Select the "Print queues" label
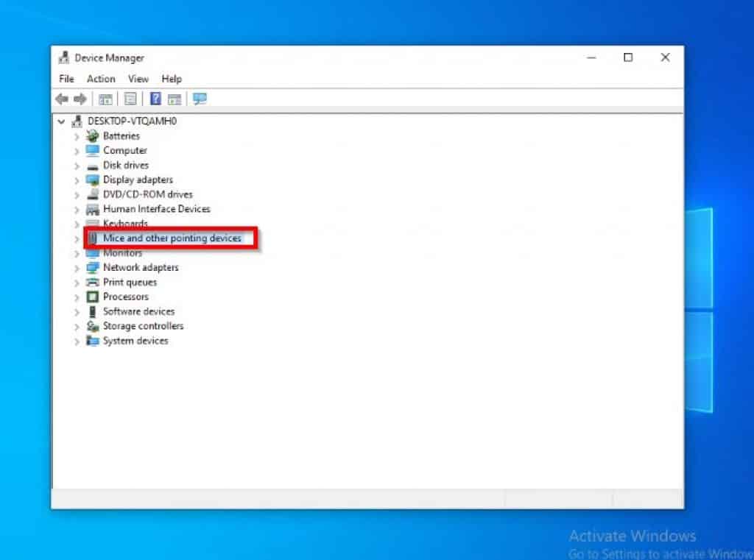This screenshot has width=754, height=560. (x=130, y=282)
